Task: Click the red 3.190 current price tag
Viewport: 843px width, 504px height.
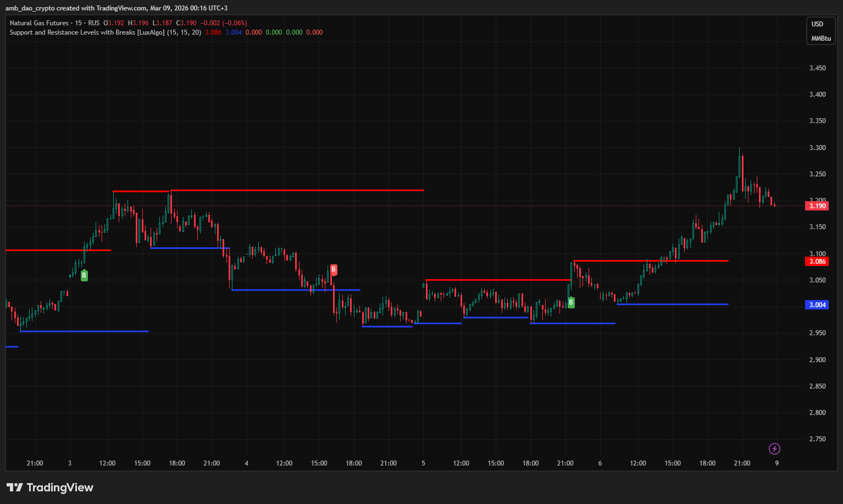Action: (817, 206)
